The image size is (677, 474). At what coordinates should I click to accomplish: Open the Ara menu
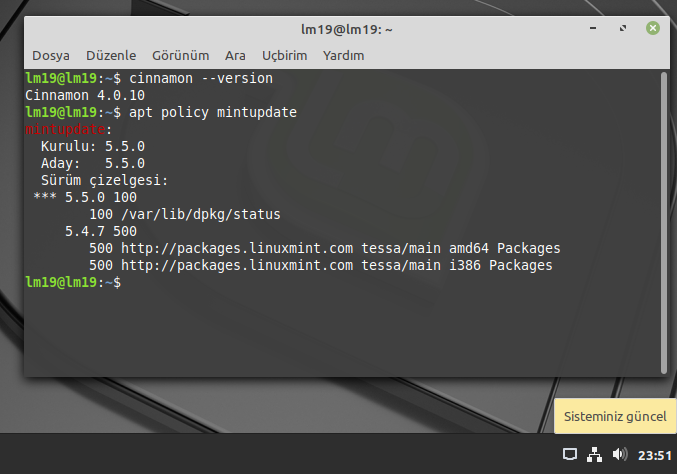(x=235, y=56)
